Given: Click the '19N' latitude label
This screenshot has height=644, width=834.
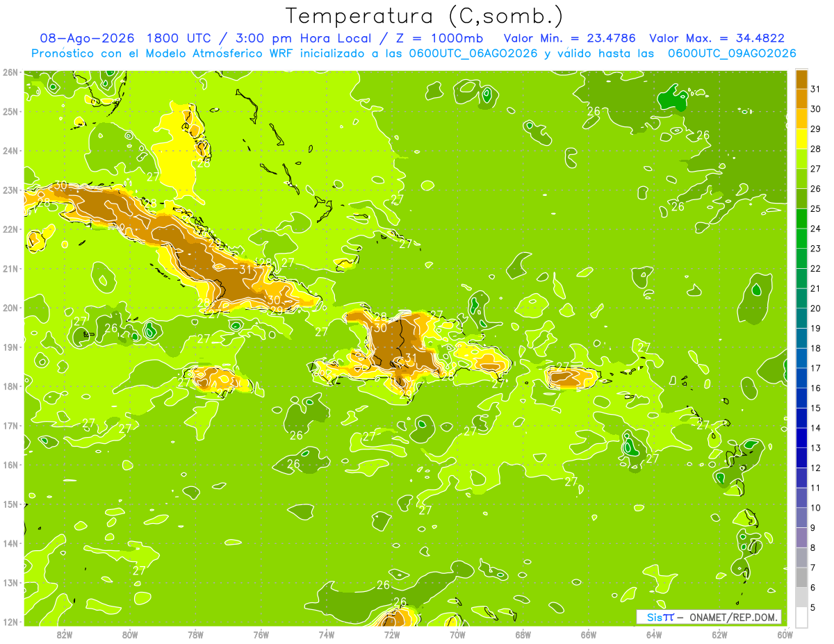Looking at the screenshot, I should point(10,347).
